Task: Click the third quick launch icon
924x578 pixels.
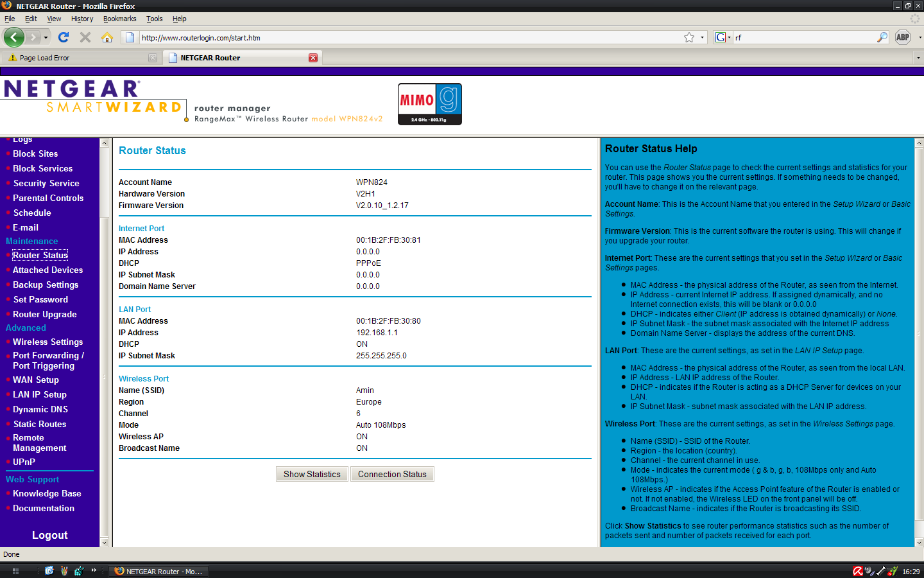Action: point(79,570)
